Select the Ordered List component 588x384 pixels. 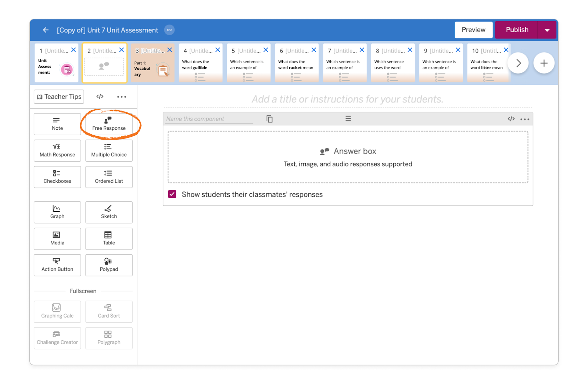[108, 177]
